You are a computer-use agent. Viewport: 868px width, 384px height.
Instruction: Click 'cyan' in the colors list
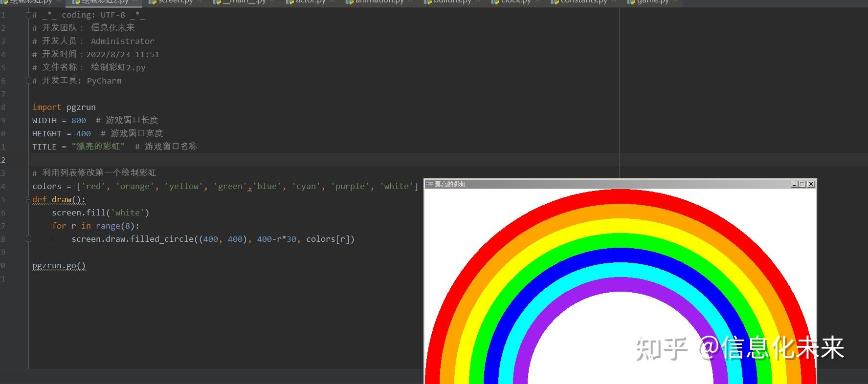[306, 186]
